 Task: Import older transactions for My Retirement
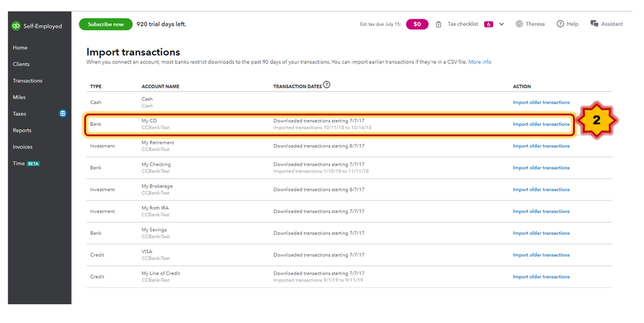pos(541,146)
